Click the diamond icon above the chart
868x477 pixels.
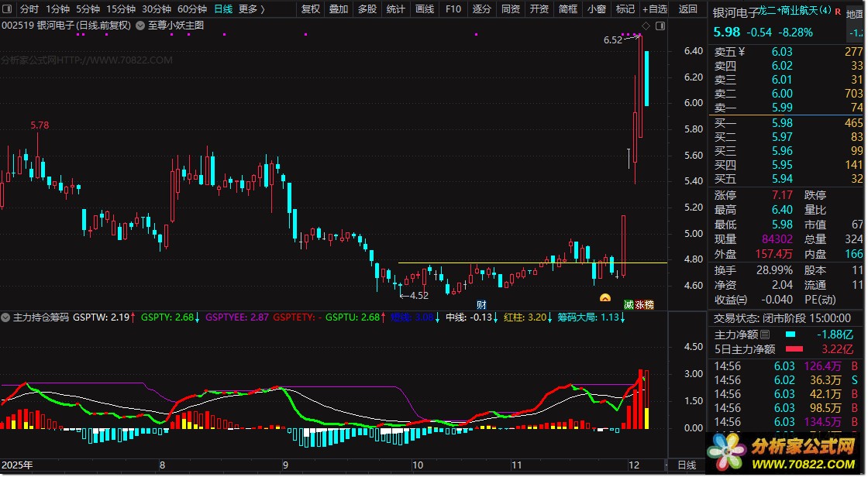(646, 26)
